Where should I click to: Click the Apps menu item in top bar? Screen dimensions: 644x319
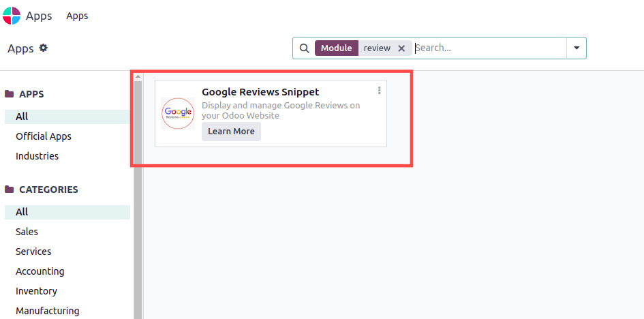pyautogui.click(x=77, y=16)
